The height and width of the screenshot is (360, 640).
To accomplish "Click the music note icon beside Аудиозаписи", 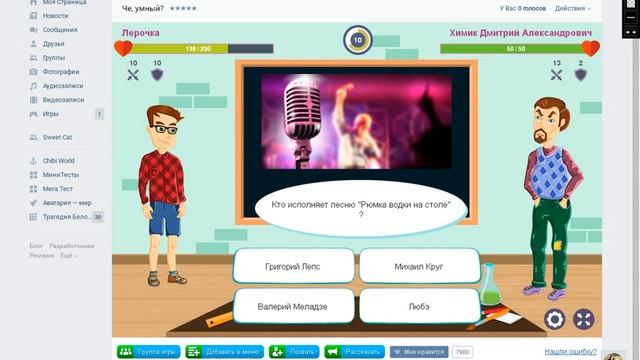I will [33, 86].
